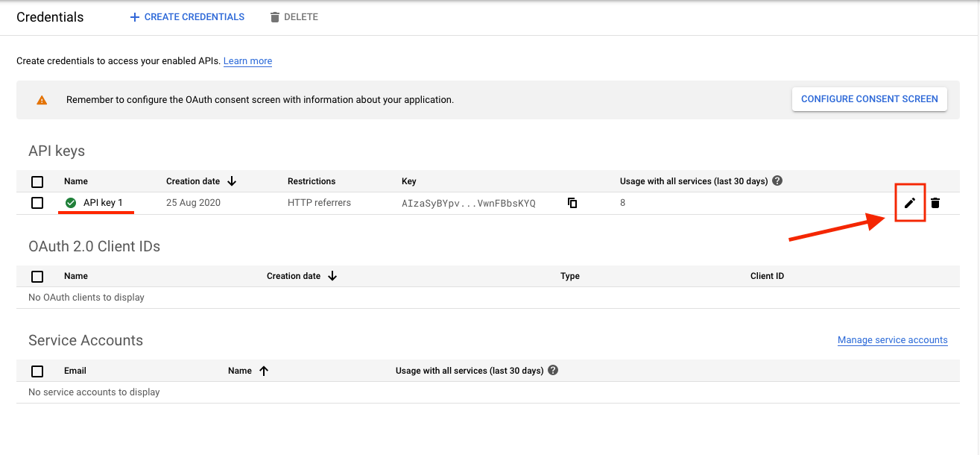980x455 pixels.
Task: Open the usage help tooltip in API keys table
Action: coord(777,180)
